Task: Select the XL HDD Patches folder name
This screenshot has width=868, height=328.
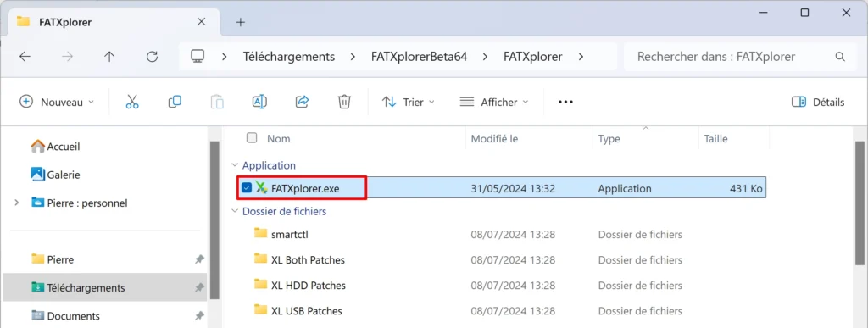Action: (x=309, y=286)
